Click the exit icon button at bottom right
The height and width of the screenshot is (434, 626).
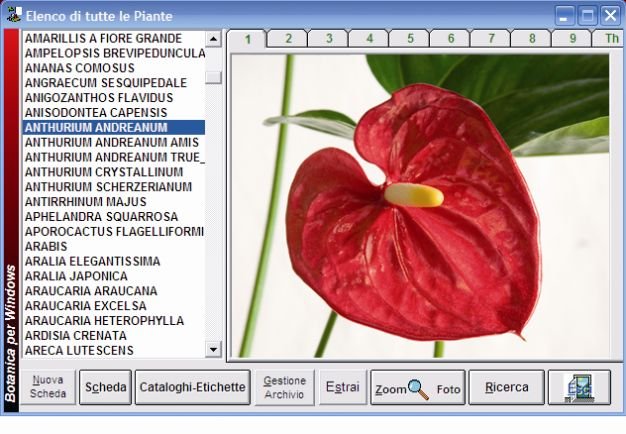579,388
